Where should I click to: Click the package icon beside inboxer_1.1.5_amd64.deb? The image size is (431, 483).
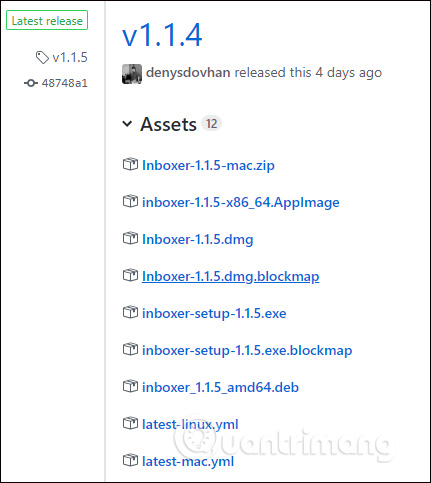pos(130,386)
